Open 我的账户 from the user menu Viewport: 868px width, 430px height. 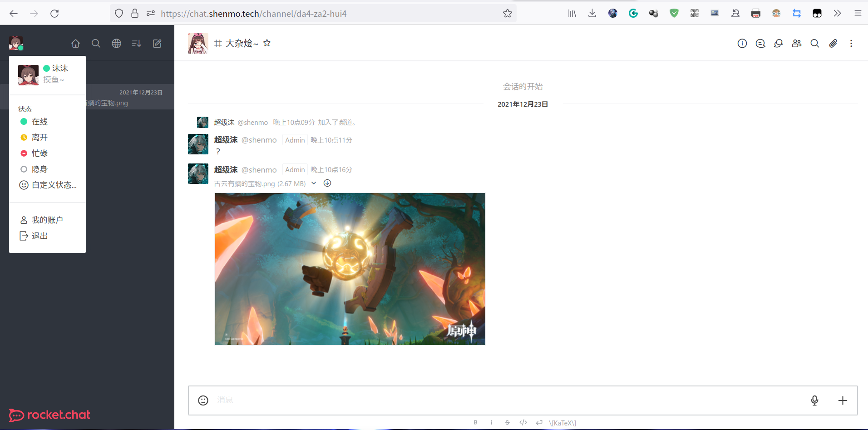click(47, 220)
